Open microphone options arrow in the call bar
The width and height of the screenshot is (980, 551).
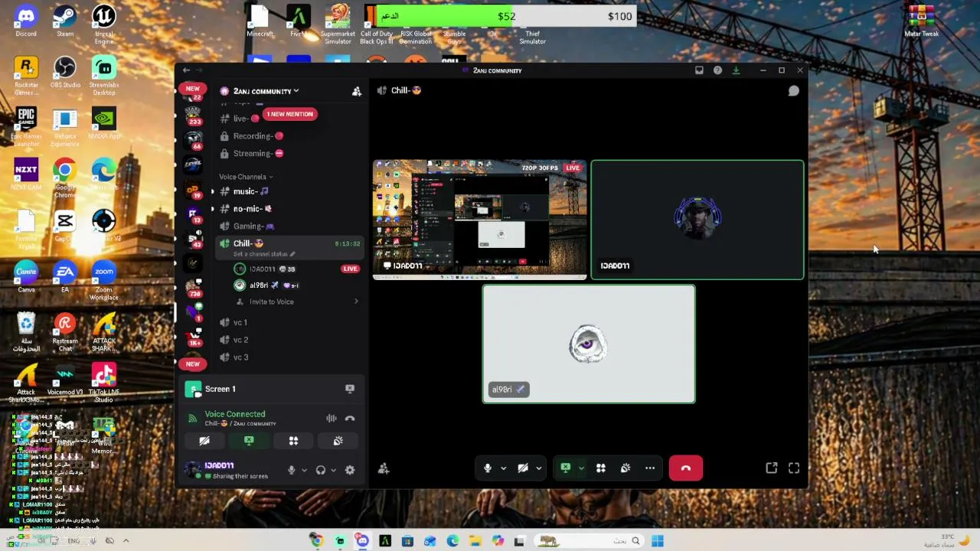click(x=503, y=468)
